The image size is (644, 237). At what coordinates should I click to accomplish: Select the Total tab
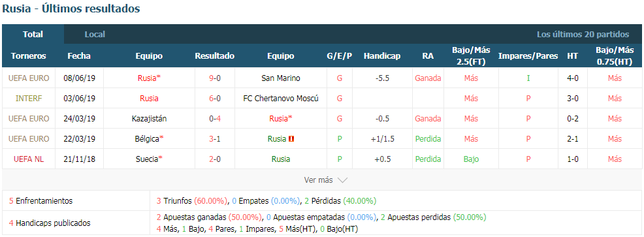(x=33, y=35)
